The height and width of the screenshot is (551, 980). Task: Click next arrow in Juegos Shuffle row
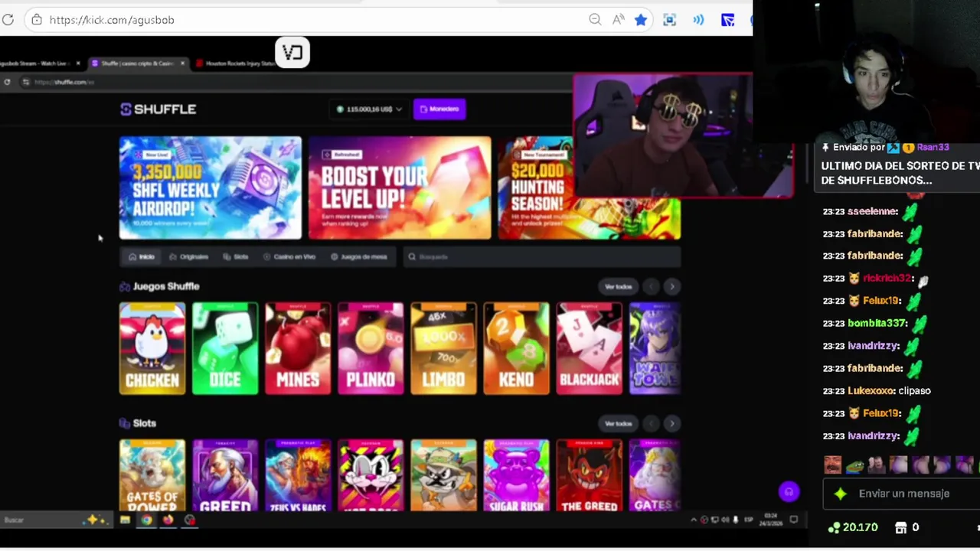pos(672,287)
